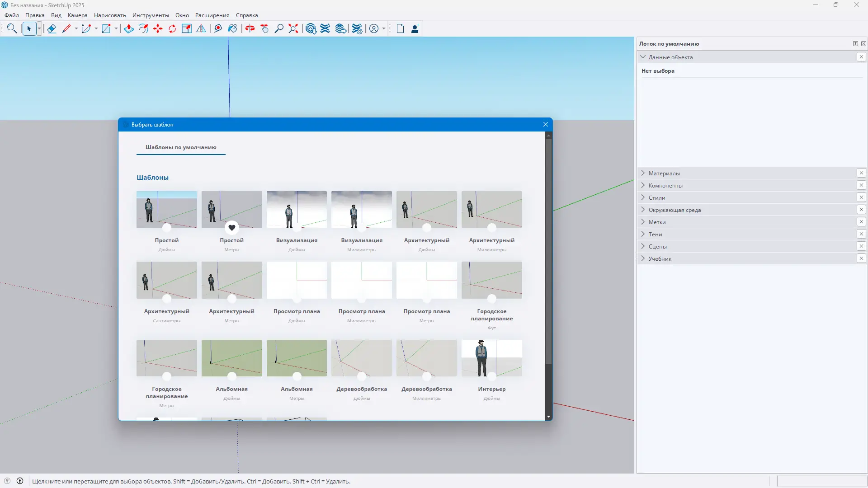Select the Move tool
The image size is (868, 488).
point(158,28)
